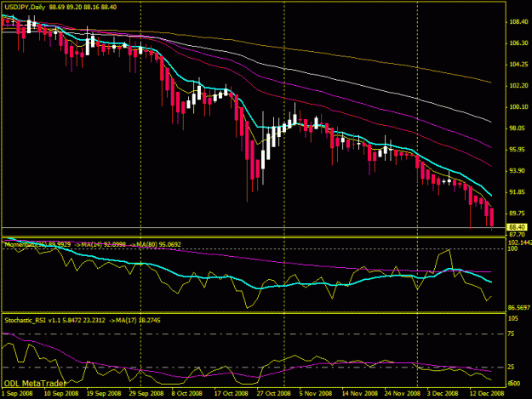
Task: Click the OHLC values 88.69 89.20 88.16 88.40
Action: pos(83,7)
